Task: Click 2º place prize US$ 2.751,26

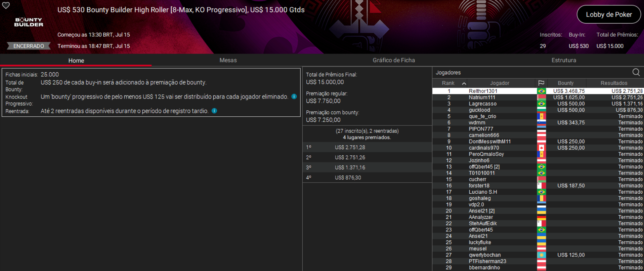Action: (350, 157)
